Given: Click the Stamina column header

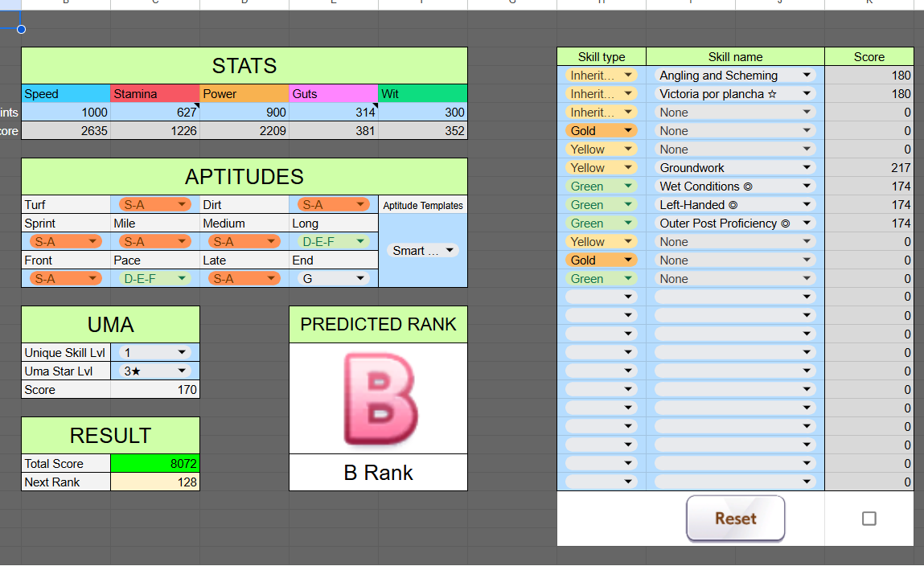Looking at the screenshot, I should click(155, 93).
